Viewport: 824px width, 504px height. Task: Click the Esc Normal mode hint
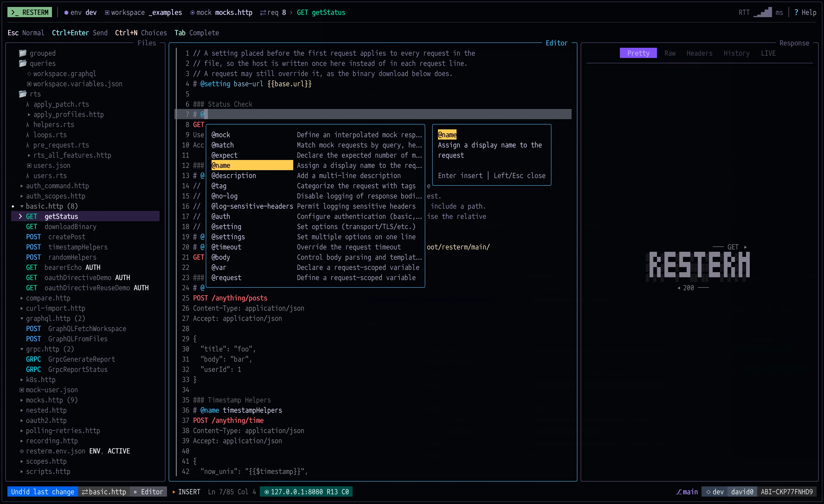click(x=26, y=33)
